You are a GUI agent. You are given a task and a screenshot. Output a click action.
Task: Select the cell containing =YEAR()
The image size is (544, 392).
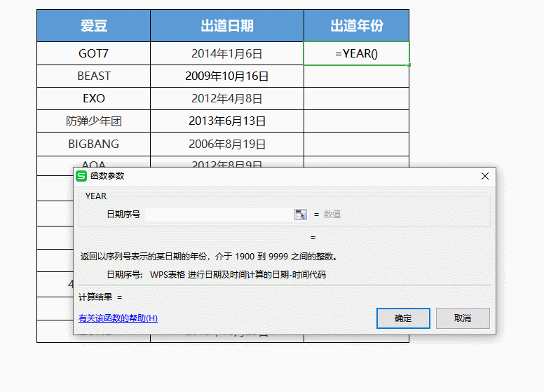coord(356,53)
